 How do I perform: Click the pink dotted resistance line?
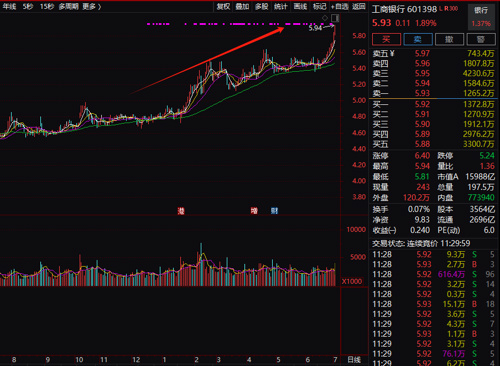pos(240,24)
